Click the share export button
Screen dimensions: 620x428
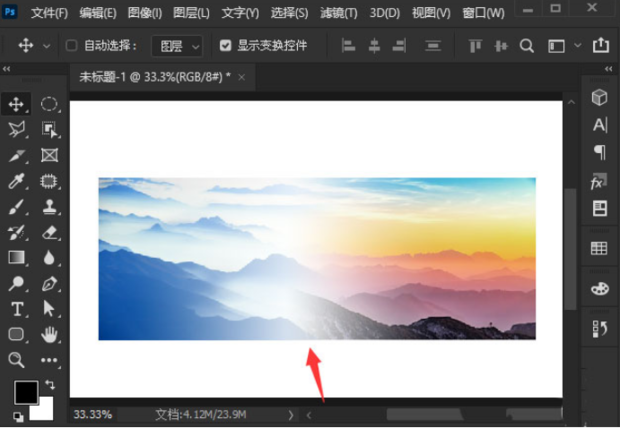(601, 45)
